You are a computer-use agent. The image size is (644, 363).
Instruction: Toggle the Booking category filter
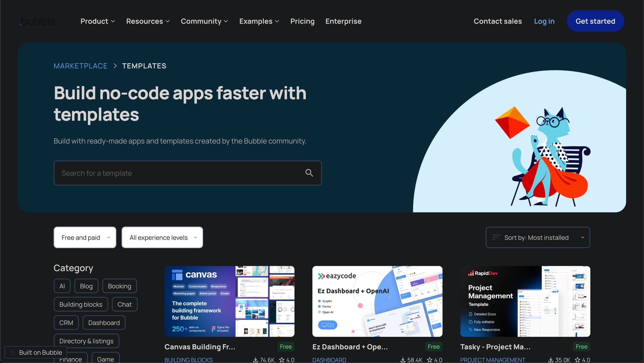[x=119, y=286]
